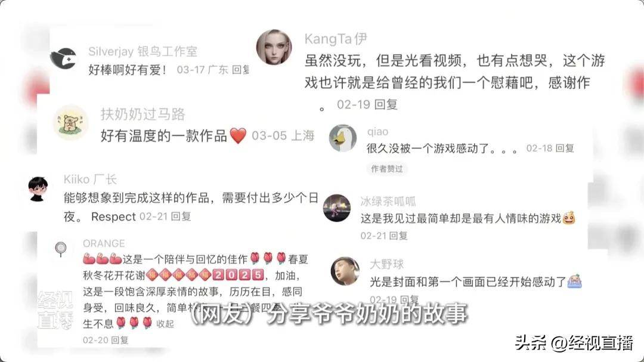Open Kiiko厂长's cartoon boy avatar
The image size is (644, 362).
click(38, 188)
